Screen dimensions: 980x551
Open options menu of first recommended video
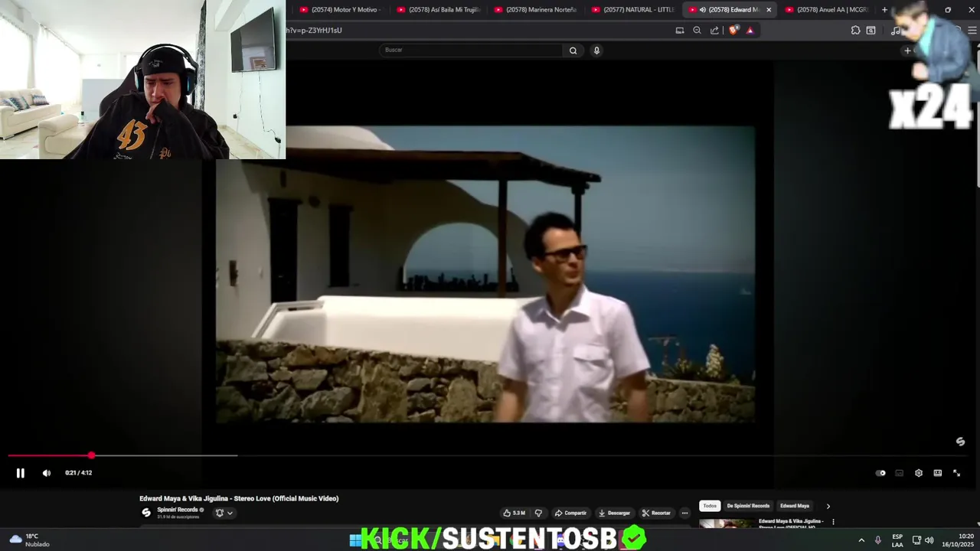point(833,522)
